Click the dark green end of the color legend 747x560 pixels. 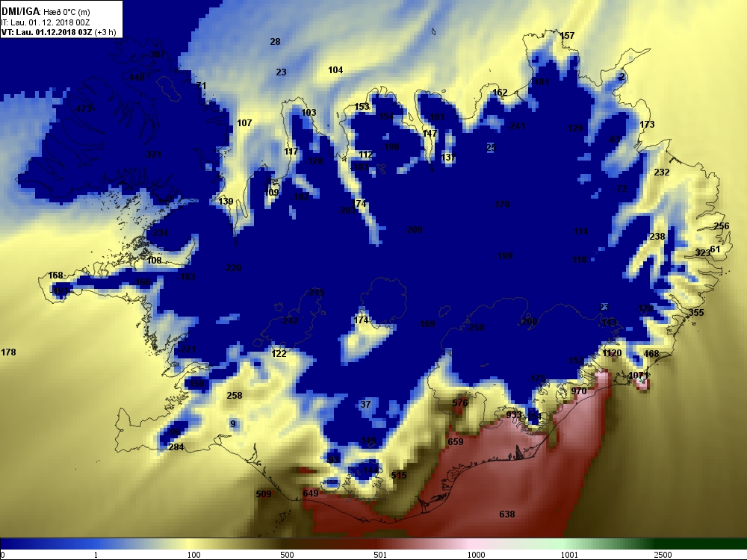click(699, 544)
